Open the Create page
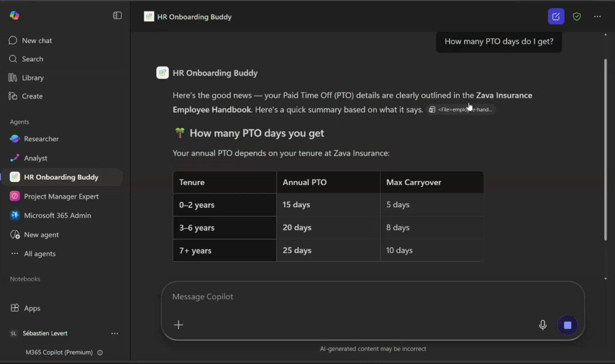The width and height of the screenshot is (615, 364). click(x=32, y=96)
